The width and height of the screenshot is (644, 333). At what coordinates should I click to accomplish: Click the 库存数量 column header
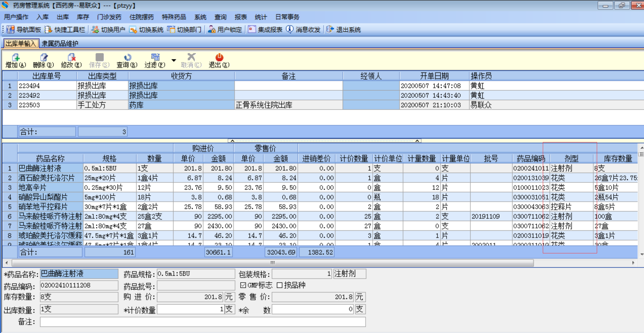point(618,158)
